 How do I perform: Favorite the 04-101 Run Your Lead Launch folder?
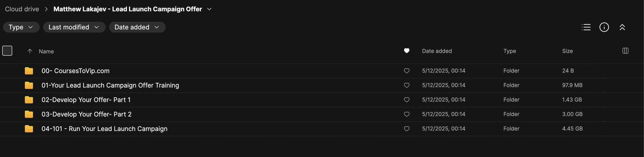coord(407,129)
